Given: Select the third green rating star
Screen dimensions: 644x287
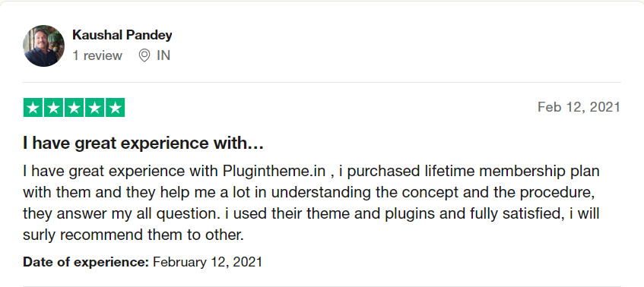Looking at the screenshot, I should click(74, 108).
